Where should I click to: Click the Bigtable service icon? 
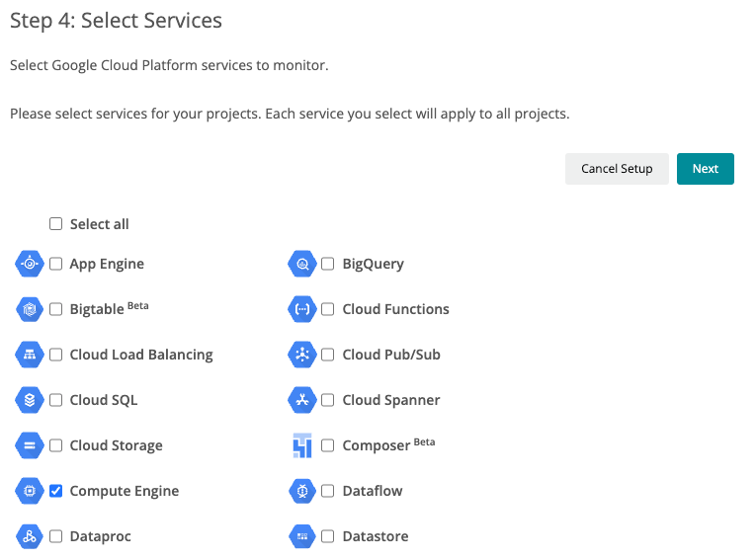[x=30, y=309]
